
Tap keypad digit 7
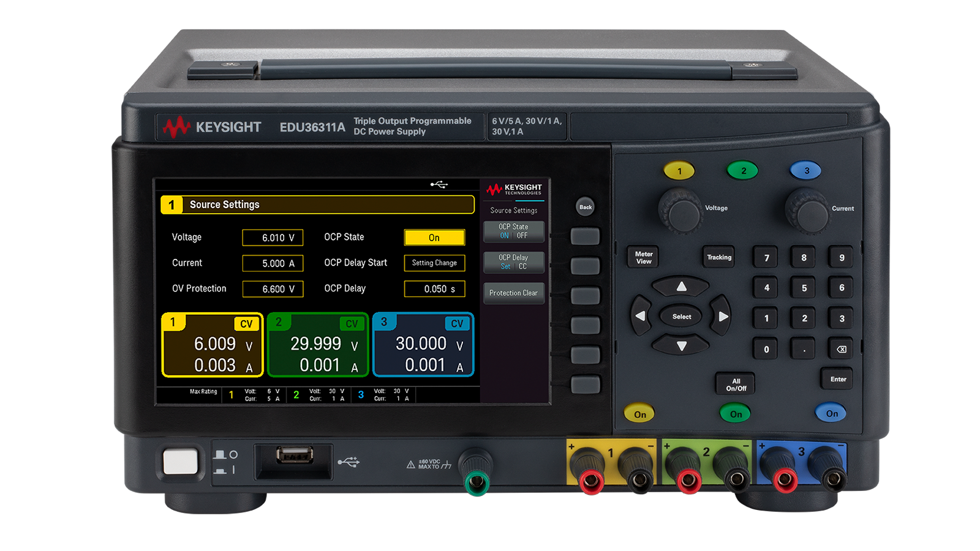click(x=766, y=258)
